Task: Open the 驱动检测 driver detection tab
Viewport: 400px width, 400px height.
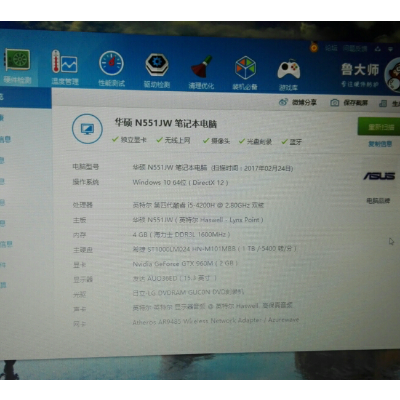Action: point(157,71)
